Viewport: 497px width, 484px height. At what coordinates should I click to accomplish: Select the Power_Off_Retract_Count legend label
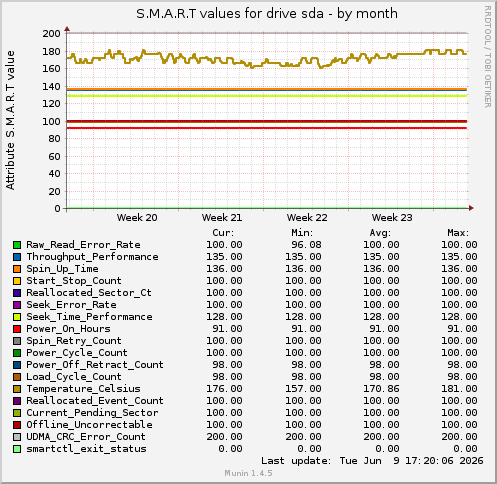coord(95,365)
